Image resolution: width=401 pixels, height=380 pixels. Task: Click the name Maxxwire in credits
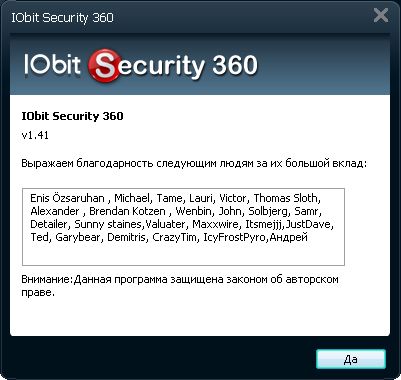[215, 224]
